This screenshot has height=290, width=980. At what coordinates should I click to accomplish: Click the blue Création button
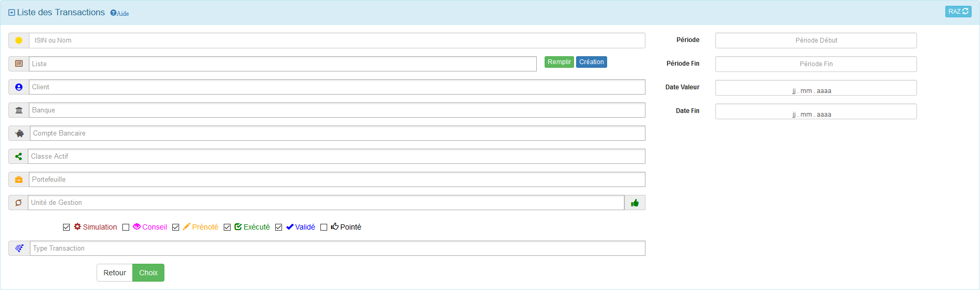point(591,62)
